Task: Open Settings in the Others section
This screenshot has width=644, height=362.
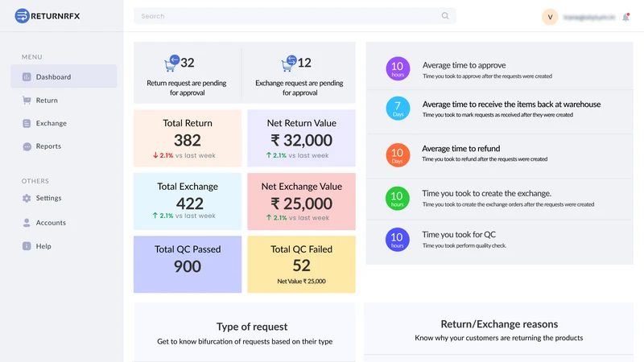Action: click(x=48, y=198)
